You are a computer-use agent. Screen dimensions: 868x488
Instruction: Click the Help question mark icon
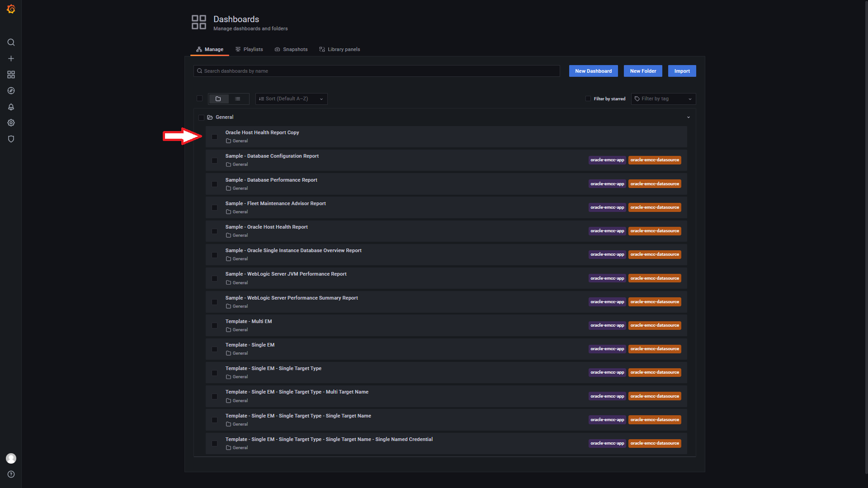pyautogui.click(x=11, y=474)
